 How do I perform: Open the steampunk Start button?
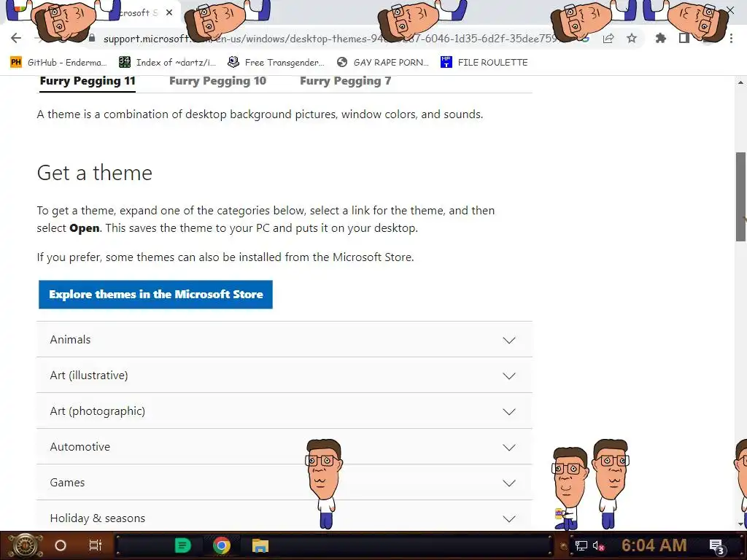pyautogui.click(x=26, y=545)
